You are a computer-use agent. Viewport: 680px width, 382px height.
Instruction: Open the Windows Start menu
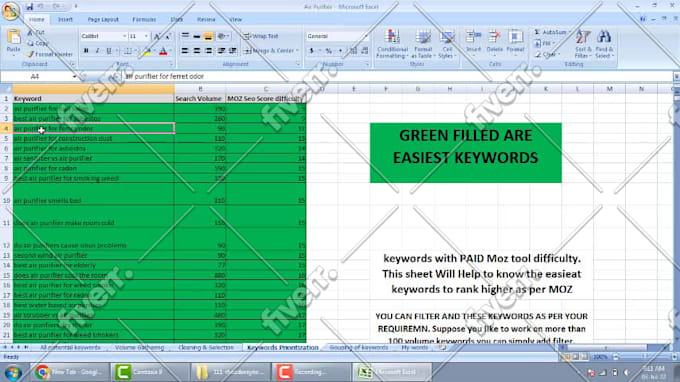coord(13,372)
